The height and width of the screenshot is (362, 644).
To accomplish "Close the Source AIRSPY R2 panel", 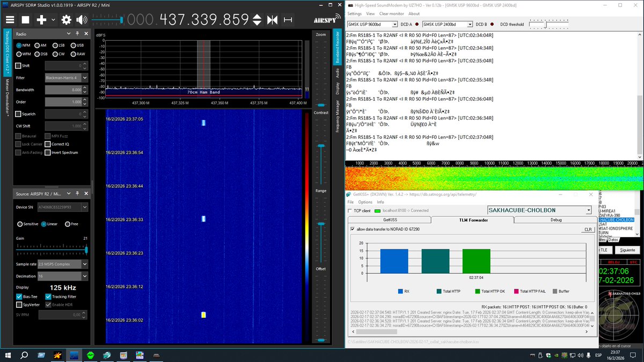I will 85,193.
